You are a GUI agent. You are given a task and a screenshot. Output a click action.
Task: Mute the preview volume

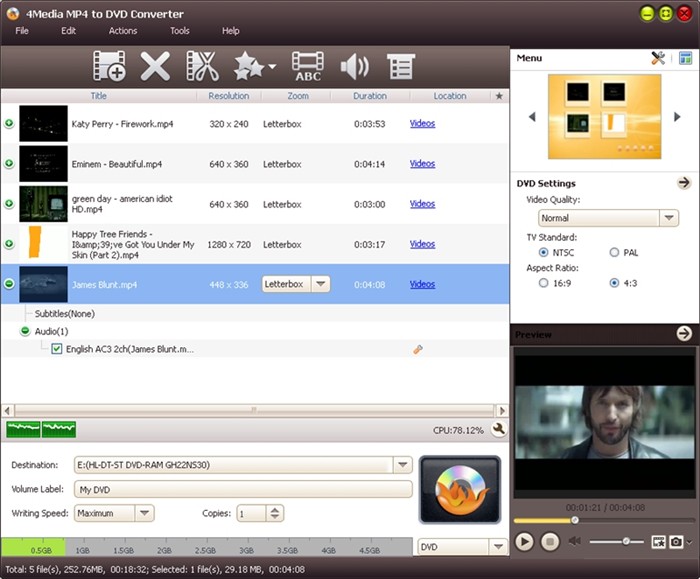(x=575, y=542)
